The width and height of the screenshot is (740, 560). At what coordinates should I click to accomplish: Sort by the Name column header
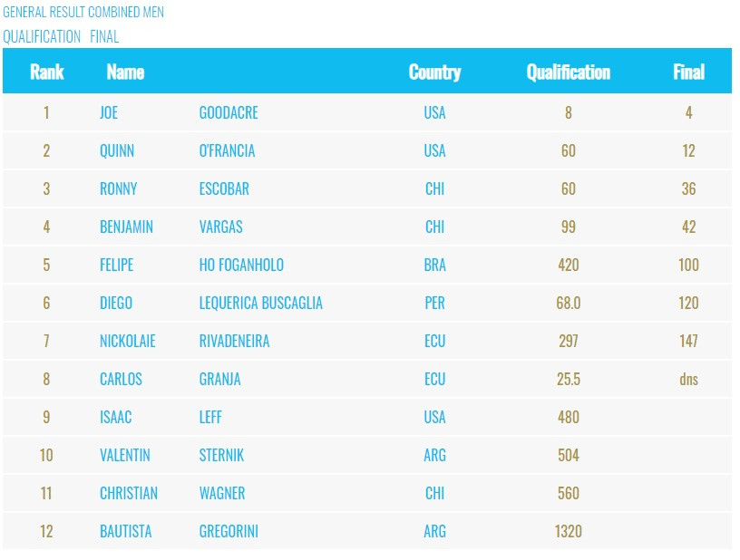[x=125, y=72]
